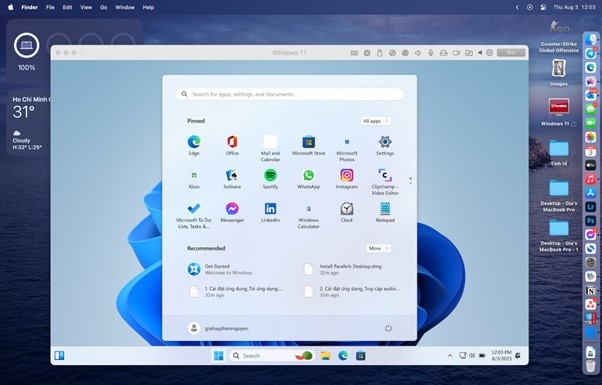The image size is (602, 385).
Task: Open the Window menu
Action: [125, 7]
